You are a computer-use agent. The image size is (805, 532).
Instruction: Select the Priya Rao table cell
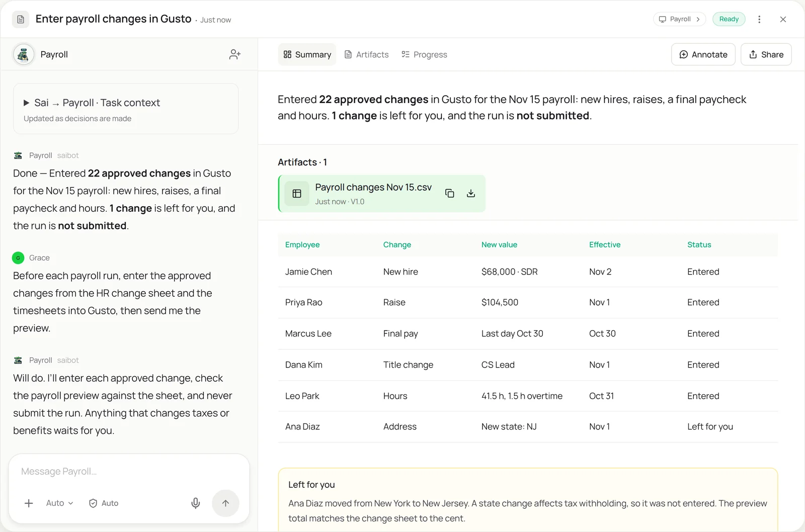pyautogui.click(x=303, y=302)
